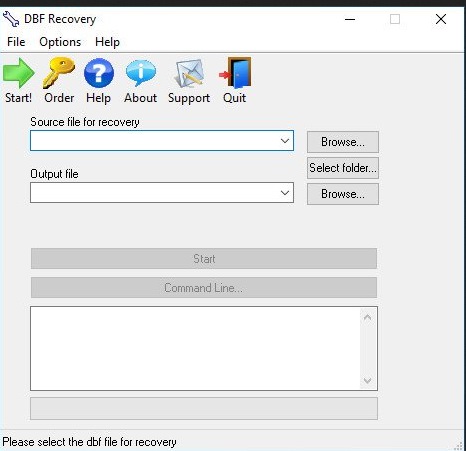The height and width of the screenshot is (451, 466).
Task: Show About via the info bubble icon
Action: click(140, 73)
